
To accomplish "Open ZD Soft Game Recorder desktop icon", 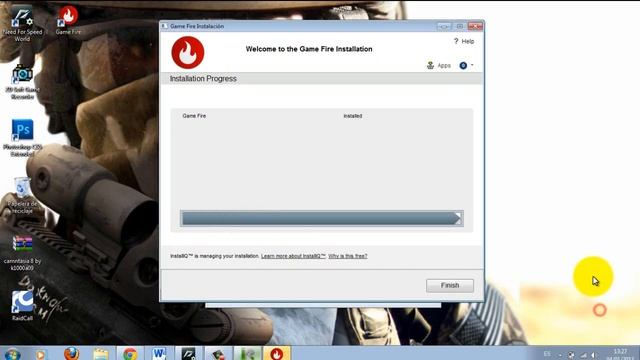I will pyautogui.click(x=22, y=82).
